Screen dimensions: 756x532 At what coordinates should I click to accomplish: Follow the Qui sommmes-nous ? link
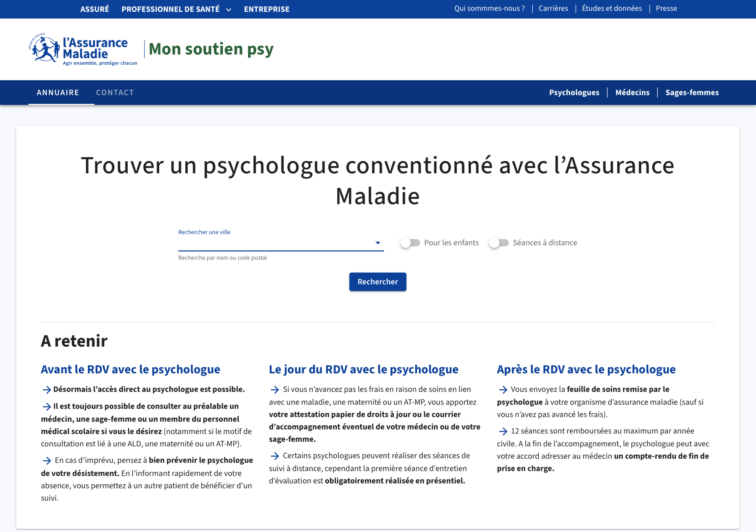pos(490,8)
